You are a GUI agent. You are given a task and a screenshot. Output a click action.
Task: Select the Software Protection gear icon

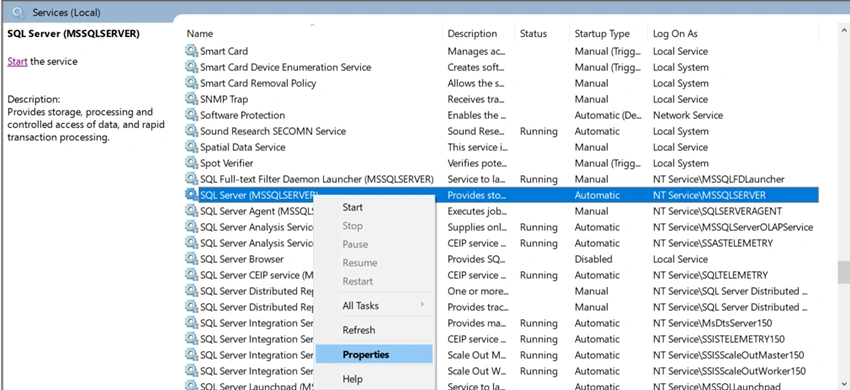pos(191,115)
